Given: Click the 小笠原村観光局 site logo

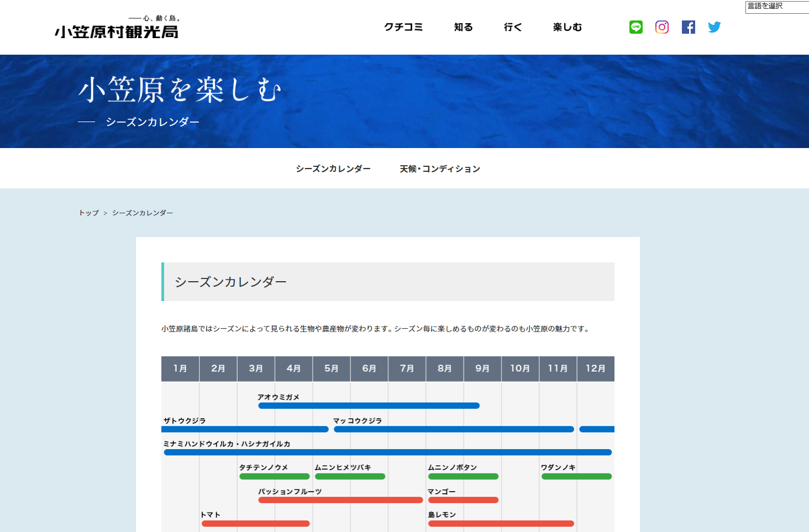Looking at the screenshot, I should (117, 28).
